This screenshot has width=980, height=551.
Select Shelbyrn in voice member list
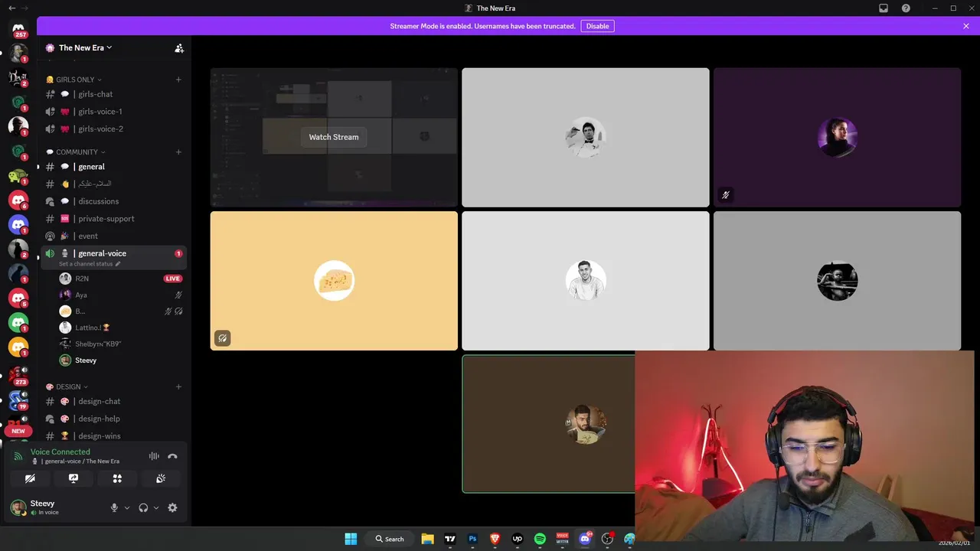[121, 344]
